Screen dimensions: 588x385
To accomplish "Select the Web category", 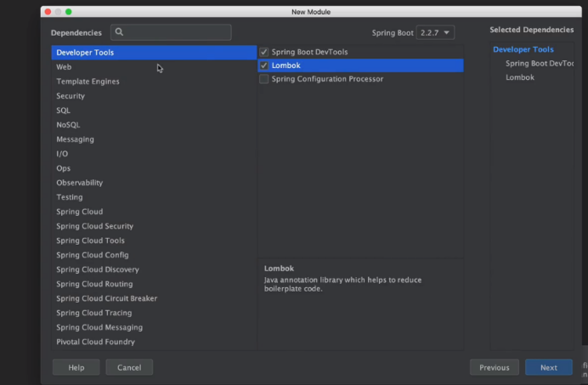I will [65, 67].
